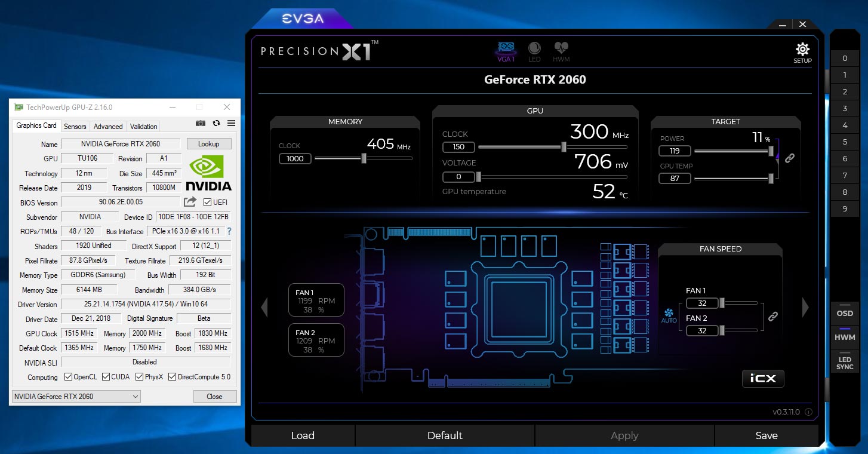Viewport: 868px width, 454px height.
Task: Click the Default button
Action: point(445,435)
